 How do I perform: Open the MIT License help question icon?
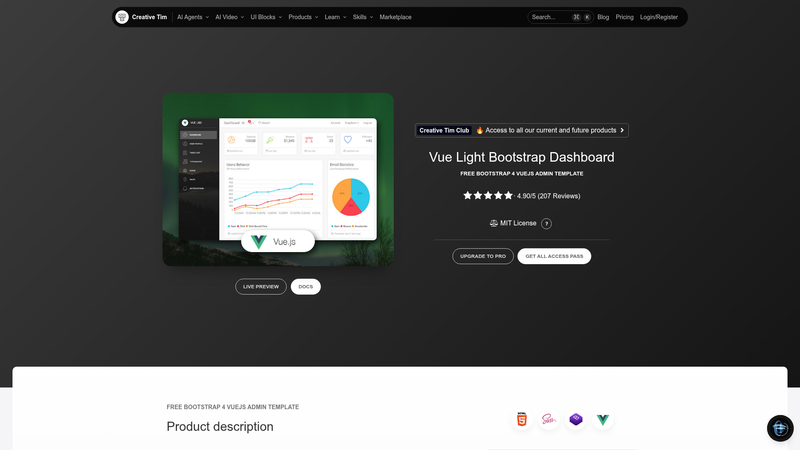pos(546,223)
